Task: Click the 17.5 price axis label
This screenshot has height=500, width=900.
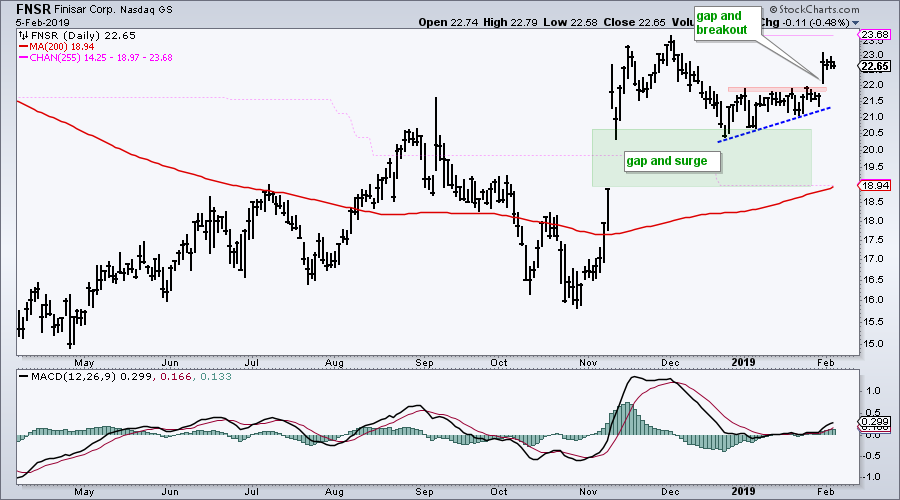Action: tap(875, 239)
